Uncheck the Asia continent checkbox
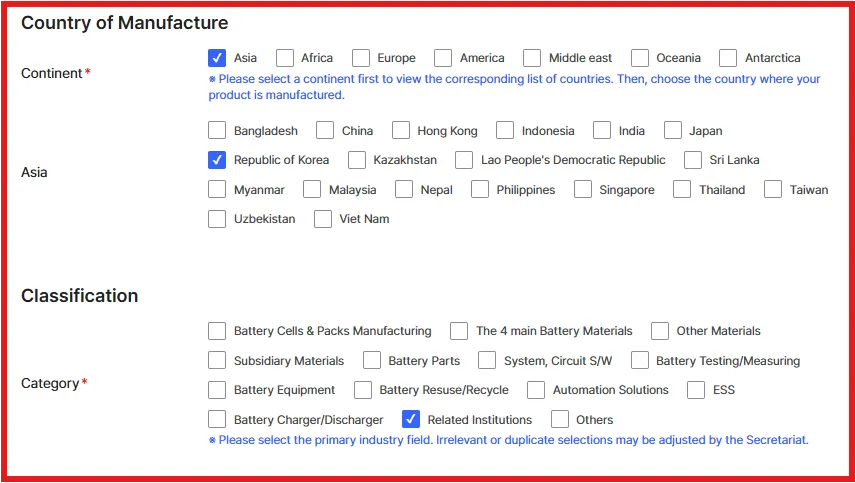The width and height of the screenshot is (855, 483). 217,58
